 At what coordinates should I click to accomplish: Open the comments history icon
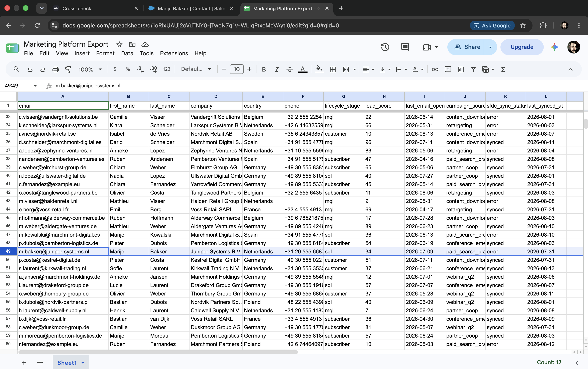pos(405,47)
